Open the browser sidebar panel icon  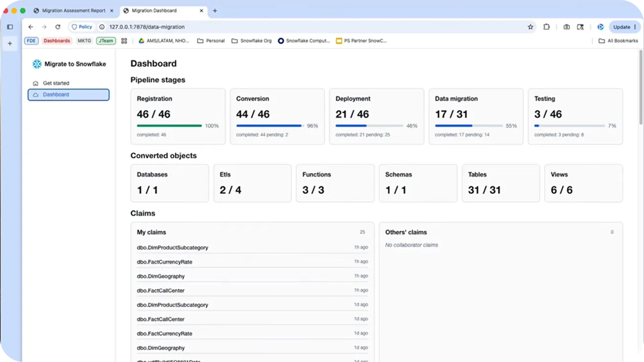point(10,27)
